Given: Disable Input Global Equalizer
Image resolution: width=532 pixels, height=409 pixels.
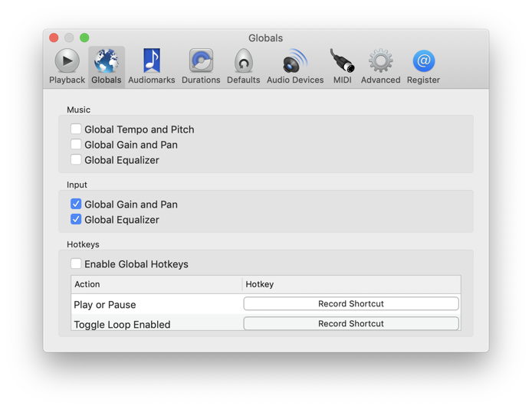Looking at the screenshot, I should [76, 220].
